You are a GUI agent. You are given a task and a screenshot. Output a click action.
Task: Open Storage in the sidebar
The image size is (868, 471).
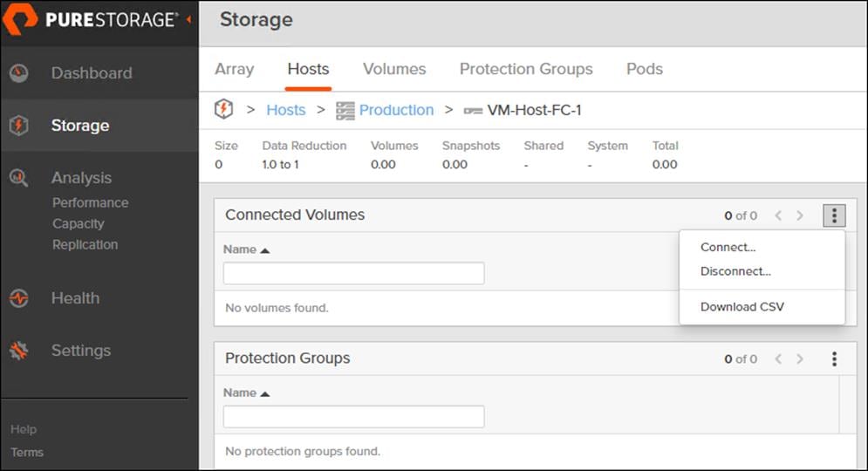pyautogui.click(x=80, y=126)
